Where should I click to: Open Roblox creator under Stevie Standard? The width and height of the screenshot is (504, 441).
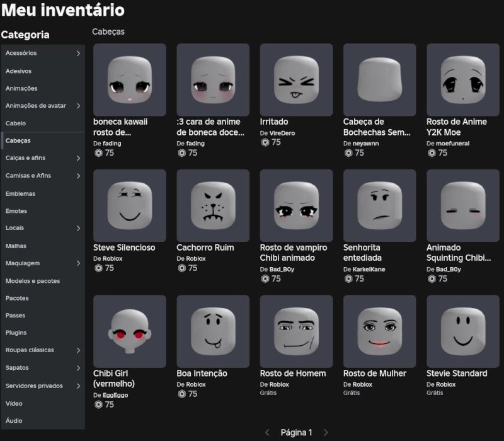point(446,384)
